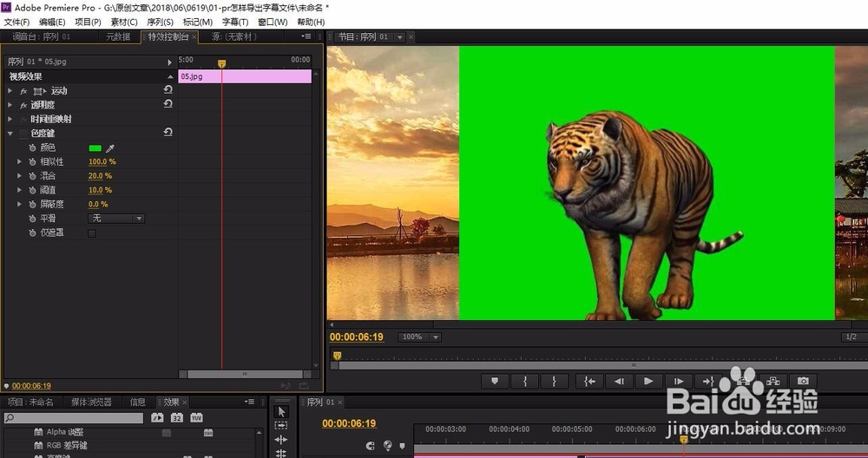The height and width of the screenshot is (458, 868).
Task: Add marker in timeline panel
Action: pos(402,445)
